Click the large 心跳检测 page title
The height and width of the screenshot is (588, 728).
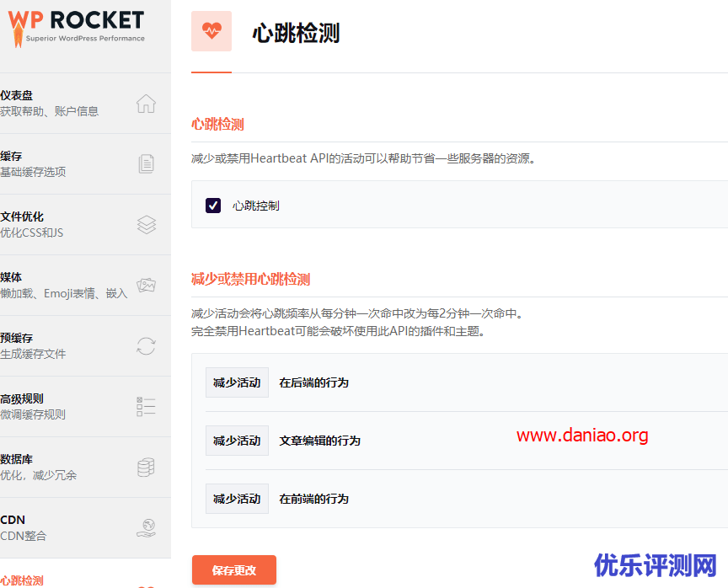pyautogui.click(x=297, y=33)
